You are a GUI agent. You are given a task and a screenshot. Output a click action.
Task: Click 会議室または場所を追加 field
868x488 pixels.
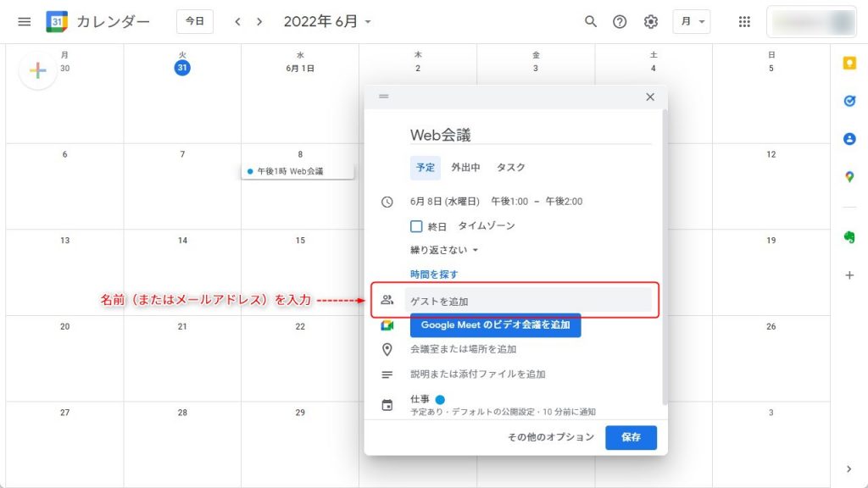click(464, 349)
